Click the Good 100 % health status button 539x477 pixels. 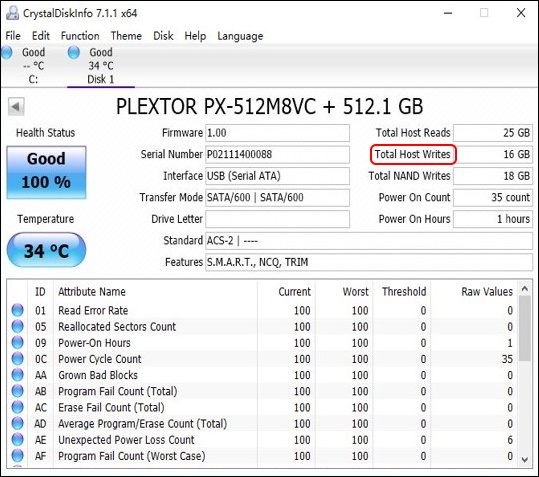pos(46,172)
